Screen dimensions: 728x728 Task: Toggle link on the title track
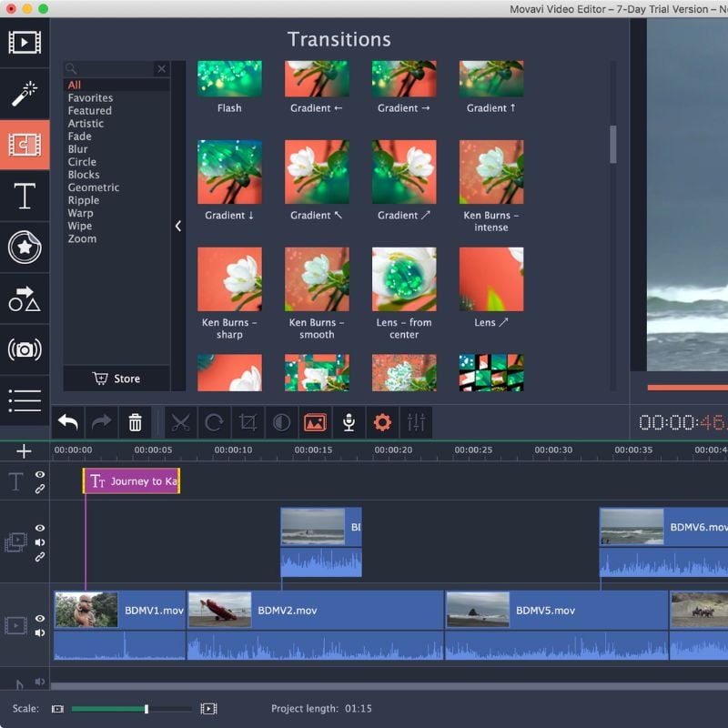40,489
